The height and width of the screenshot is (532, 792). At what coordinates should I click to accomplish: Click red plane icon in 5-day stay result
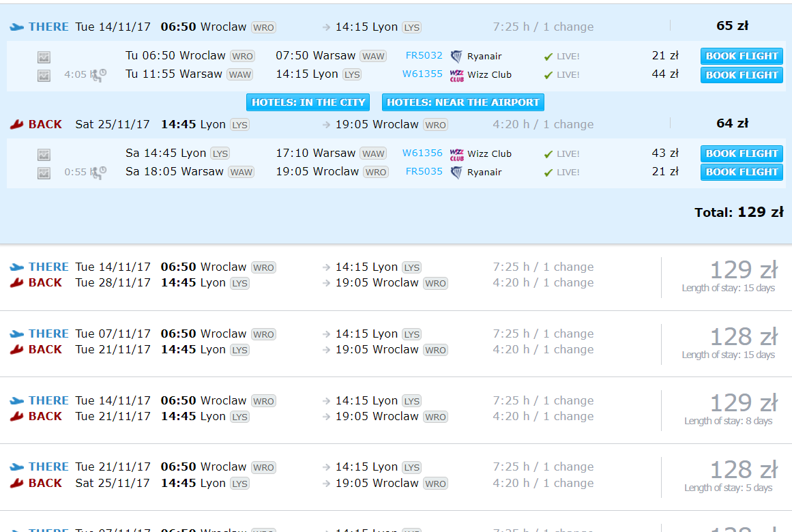tap(16, 484)
